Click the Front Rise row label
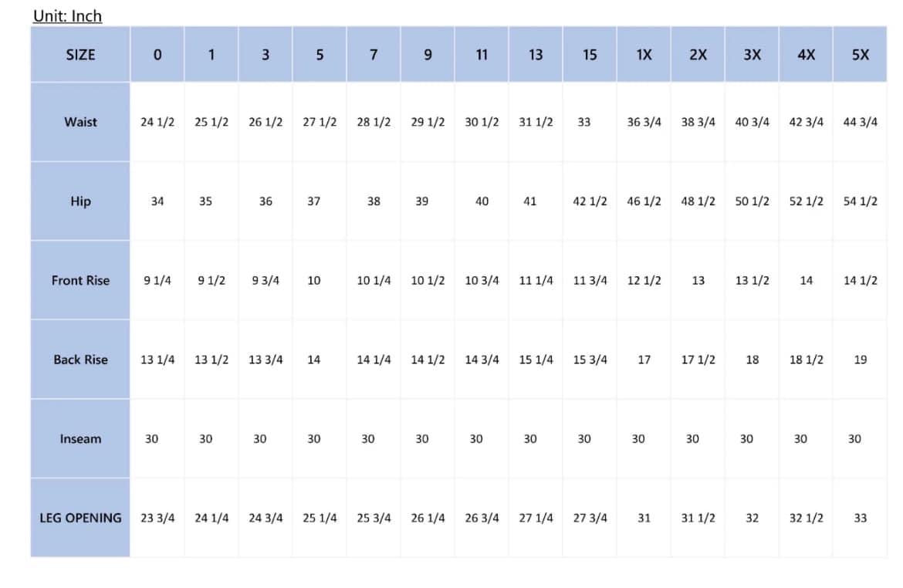903x588 pixels. pyautogui.click(x=80, y=280)
